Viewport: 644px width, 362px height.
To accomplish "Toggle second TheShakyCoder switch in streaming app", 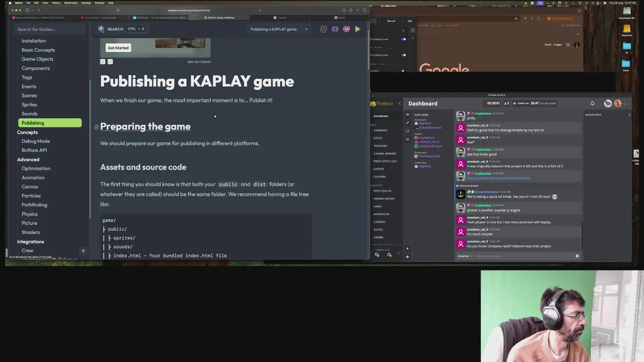I will coord(404,55).
